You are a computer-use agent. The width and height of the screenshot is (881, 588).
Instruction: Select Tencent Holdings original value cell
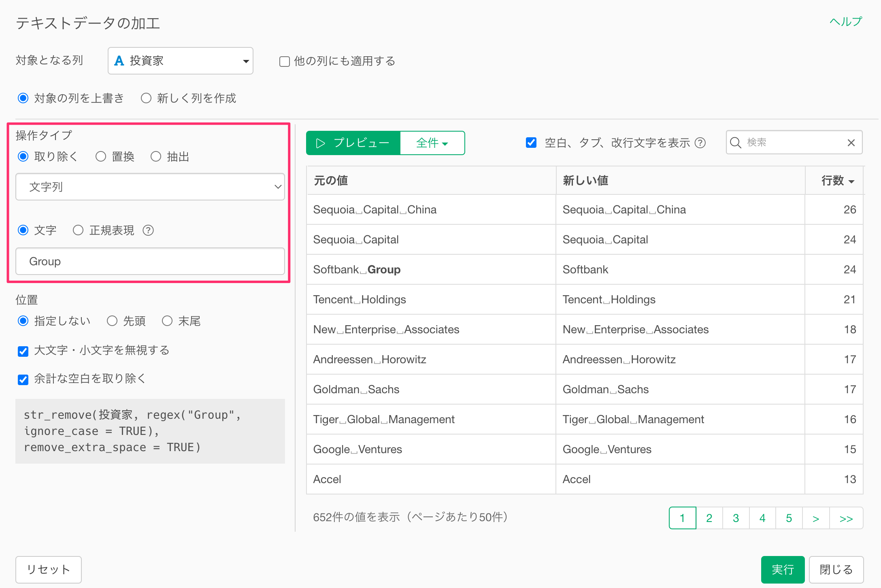(x=431, y=299)
